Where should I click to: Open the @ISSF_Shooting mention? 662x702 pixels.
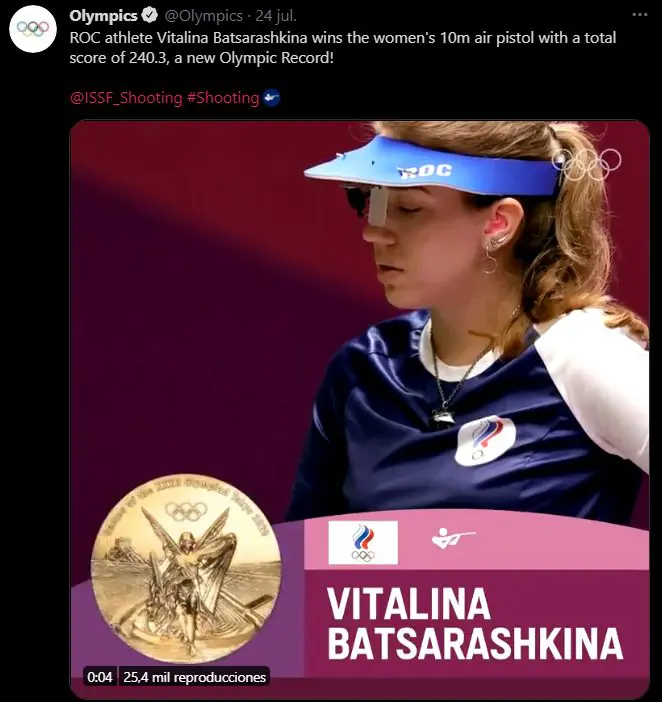[126, 98]
